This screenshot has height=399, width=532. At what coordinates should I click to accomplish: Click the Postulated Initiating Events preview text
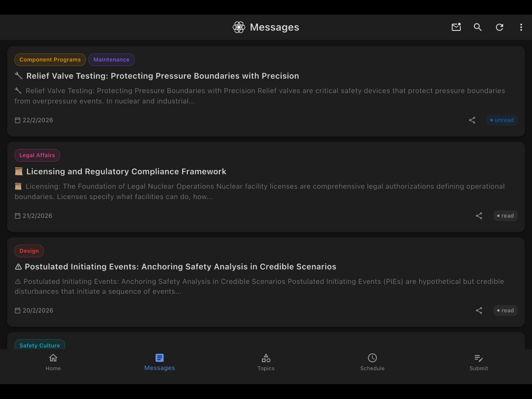(x=259, y=286)
